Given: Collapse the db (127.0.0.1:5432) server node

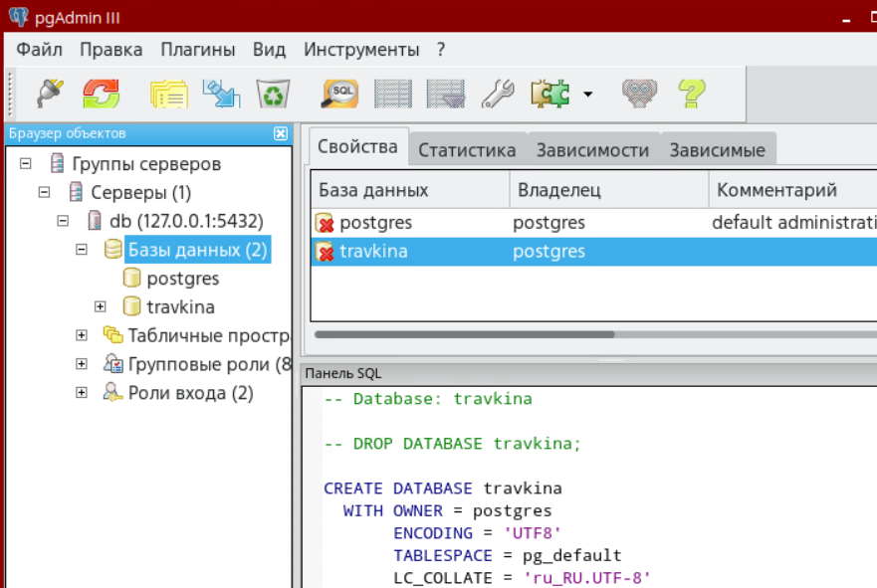Looking at the screenshot, I should coord(63,221).
